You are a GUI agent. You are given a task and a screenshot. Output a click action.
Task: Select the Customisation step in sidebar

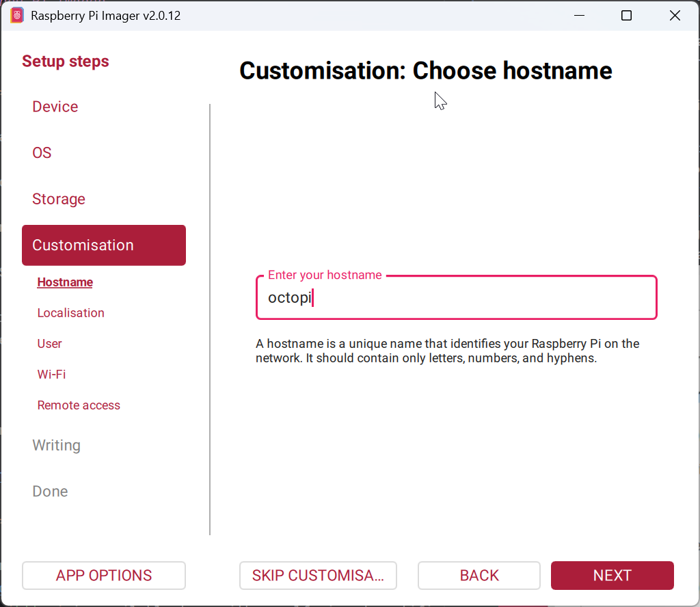pos(104,245)
